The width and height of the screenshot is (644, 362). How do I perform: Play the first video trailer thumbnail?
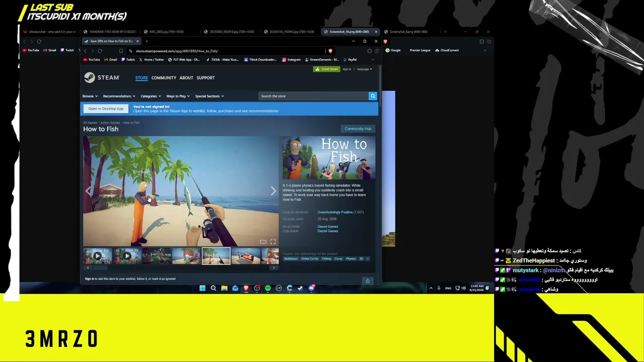tap(98, 256)
